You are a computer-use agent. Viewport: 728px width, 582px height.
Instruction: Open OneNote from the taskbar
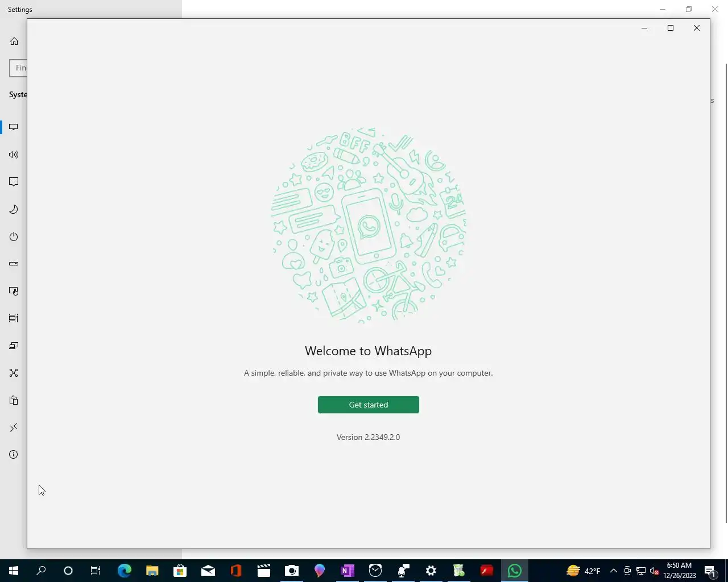pyautogui.click(x=347, y=571)
